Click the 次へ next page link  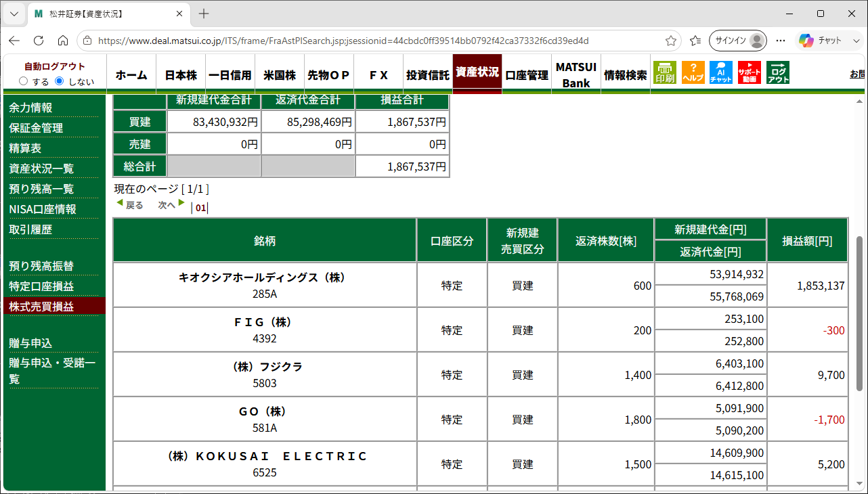click(172, 204)
